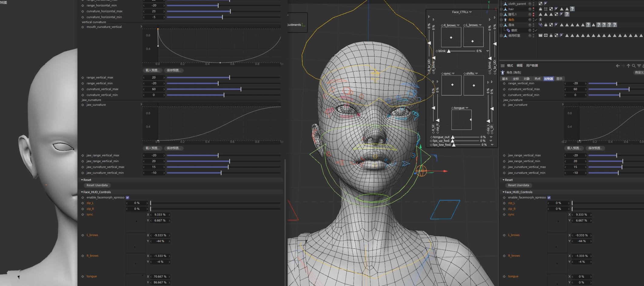Collapse Face_HUD_Controls in the right Attribute Manager
The width and height of the screenshot is (644, 286).
coord(504,192)
